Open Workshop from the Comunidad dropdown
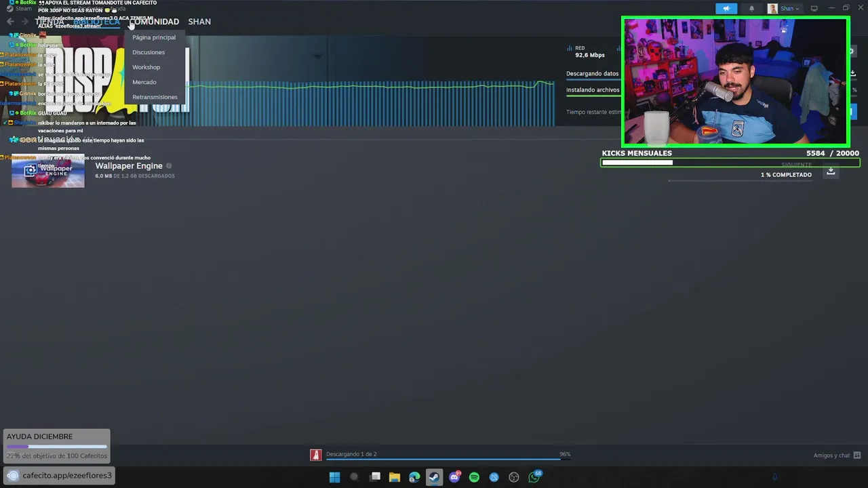This screenshot has height=488, width=868. pos(146,67)
